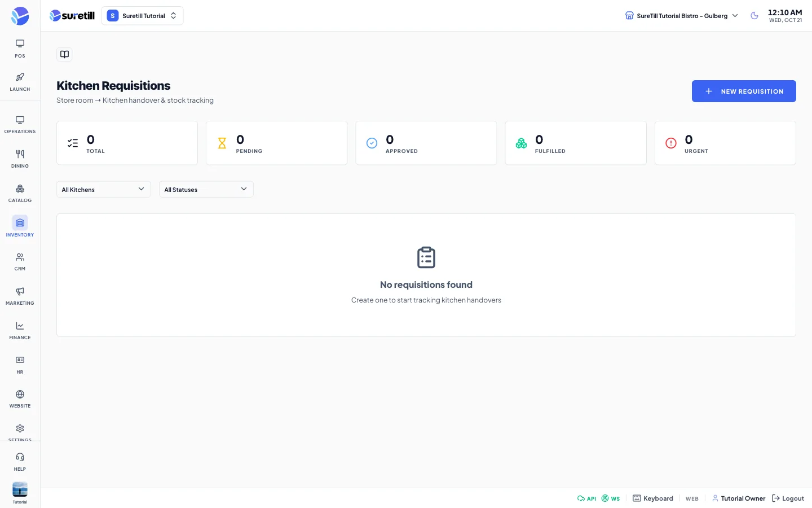812x508 pixels.
Task: Open the SureTill Tutorial Bistro branch dropdown
Action: pyautogui.click(x=681, y=16)
